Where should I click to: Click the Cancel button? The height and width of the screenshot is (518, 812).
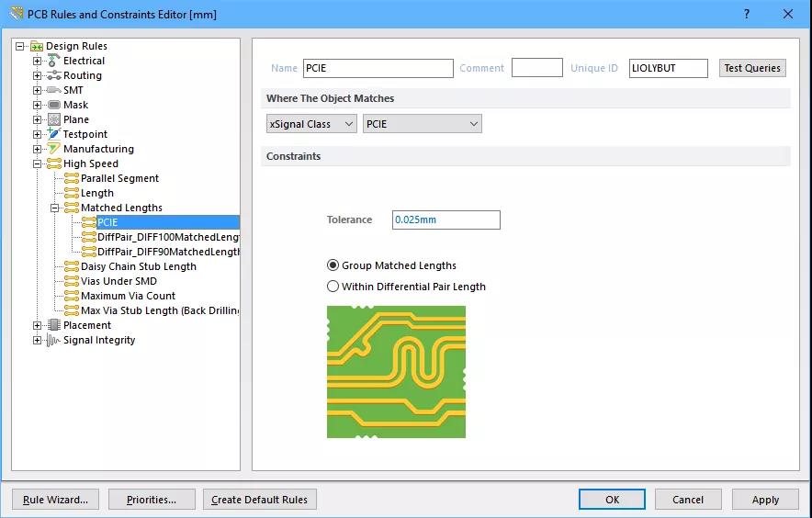pos(688,500)
